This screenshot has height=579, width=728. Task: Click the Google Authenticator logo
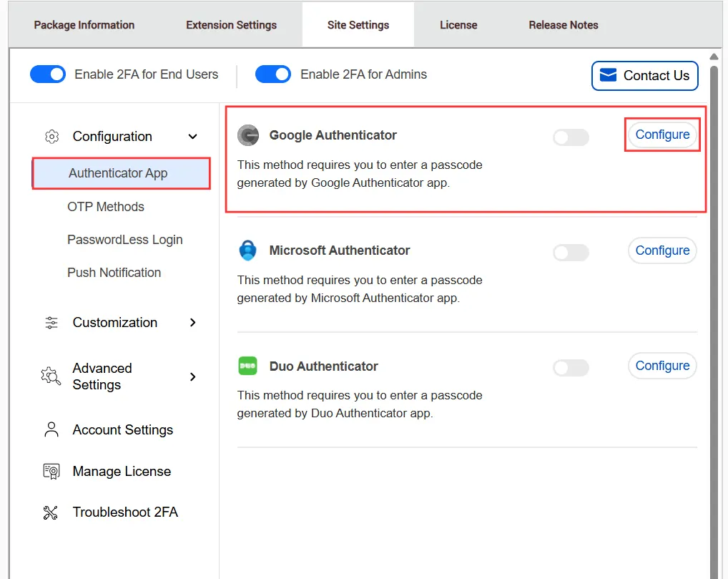(247, 135)
